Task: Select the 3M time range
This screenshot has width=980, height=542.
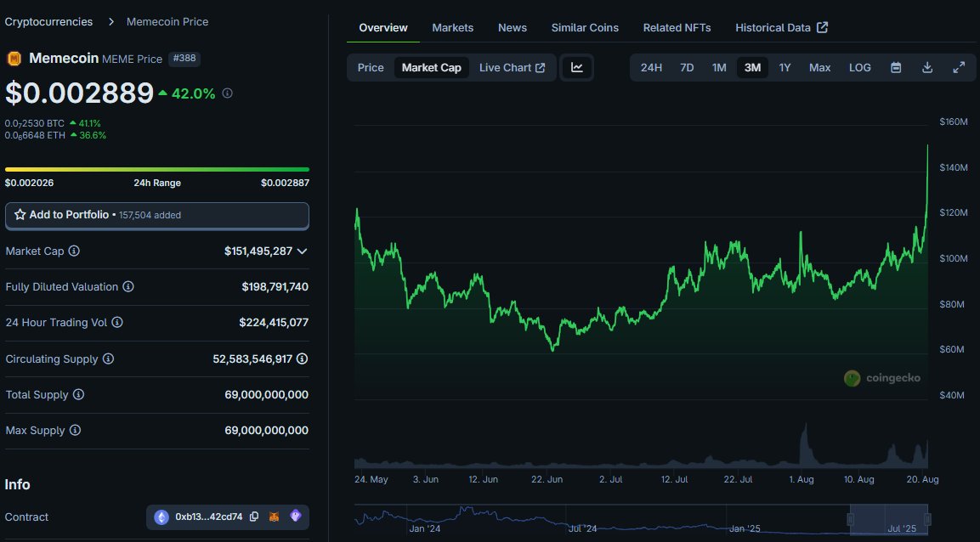Action: (x=752, y=67)
